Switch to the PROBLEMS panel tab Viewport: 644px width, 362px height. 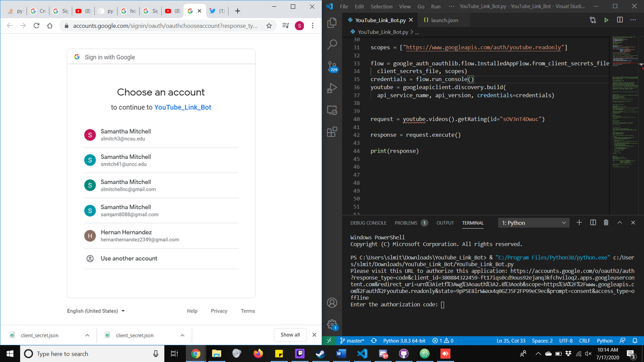coord(411,223)
